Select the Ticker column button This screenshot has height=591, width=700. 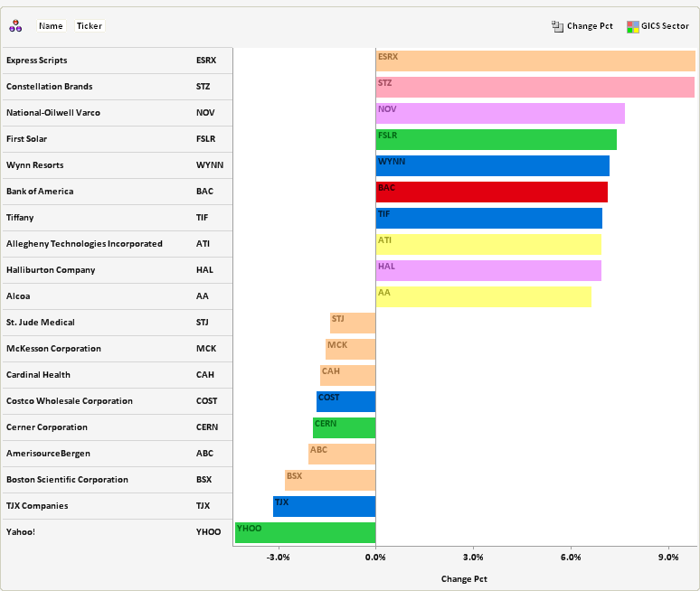point(90,26)
